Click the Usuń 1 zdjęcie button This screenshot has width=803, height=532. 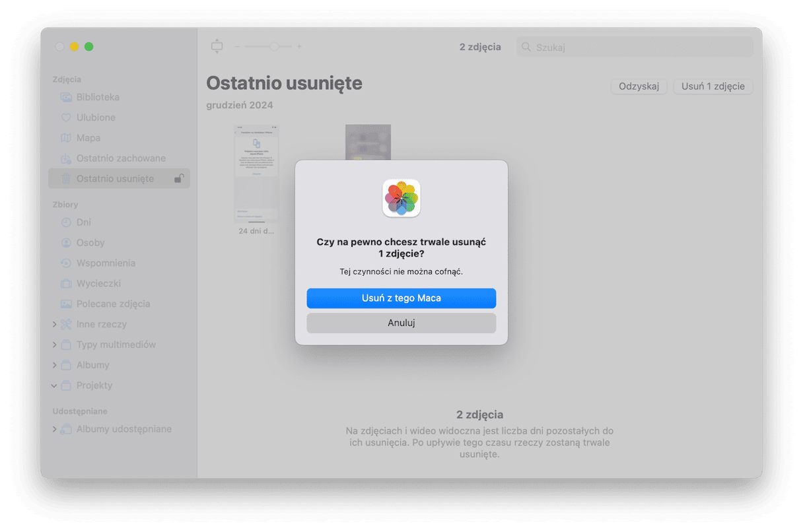pyautogui.click(x=713, y=86)
